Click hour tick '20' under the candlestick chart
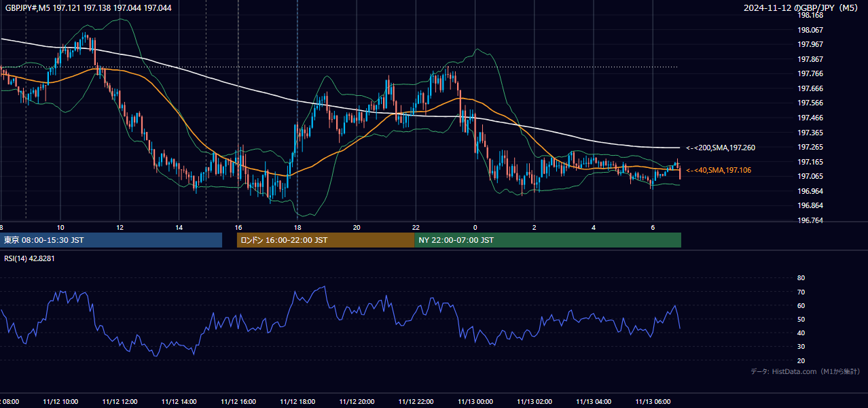868x408 pixels. click(357, 227)
